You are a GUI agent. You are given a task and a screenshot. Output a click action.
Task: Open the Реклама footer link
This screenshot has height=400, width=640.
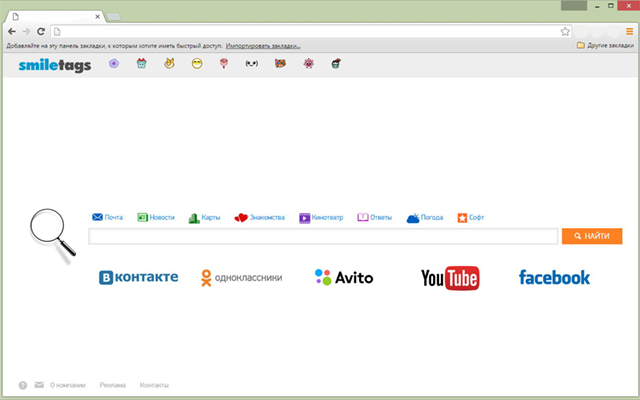point(113,385)
